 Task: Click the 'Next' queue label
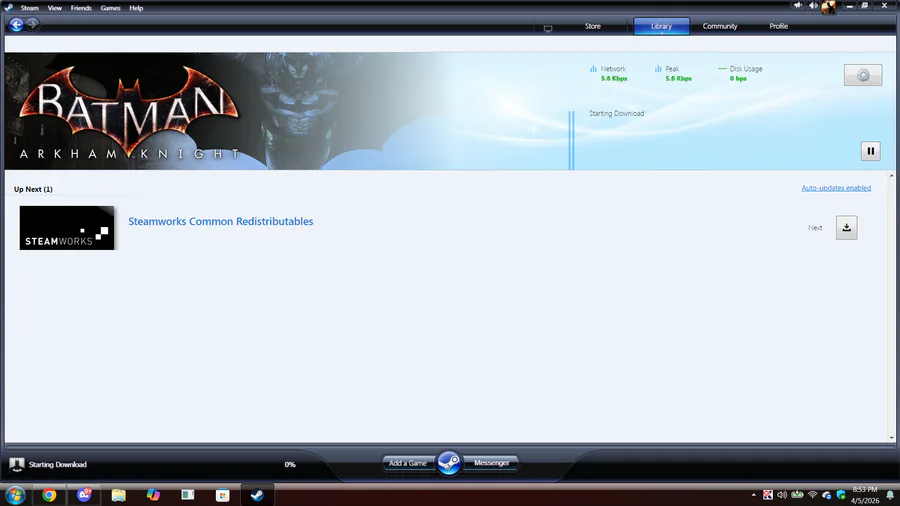[x=815, y=228]
